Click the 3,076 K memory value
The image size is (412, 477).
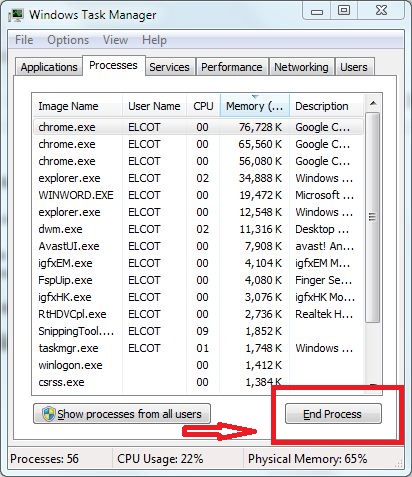263,297
